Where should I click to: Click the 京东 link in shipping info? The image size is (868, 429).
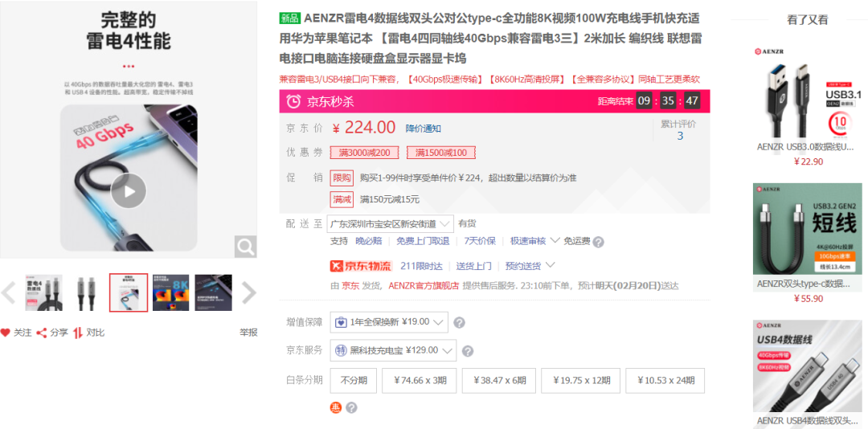point(350,286)
